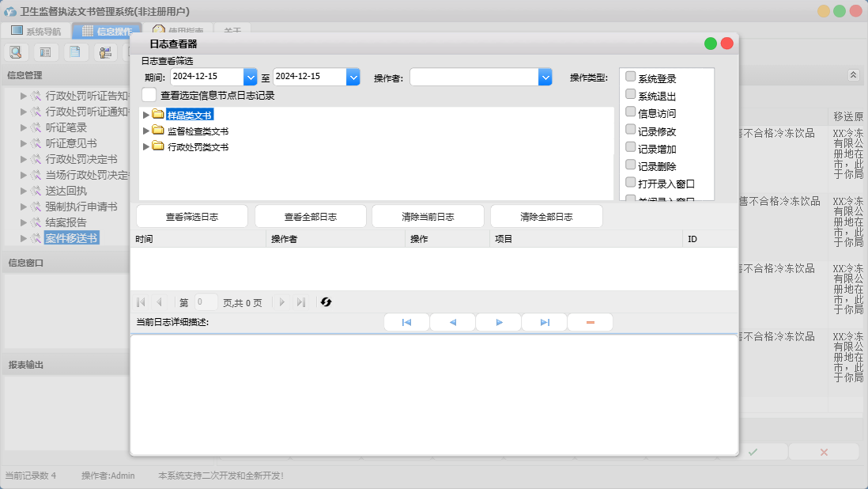Screen dimensions: 868x489
Task: Switch to the 系统导航 tab
Action: pos(36,32)
